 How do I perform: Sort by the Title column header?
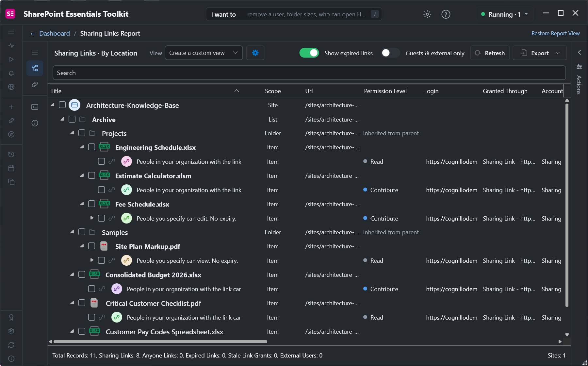[x=56, y=91]
